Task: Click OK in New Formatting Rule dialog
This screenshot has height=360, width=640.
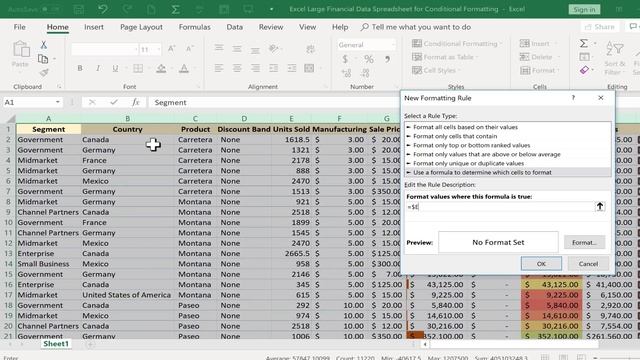Action: pyautogui.click(x=541, y=264)
